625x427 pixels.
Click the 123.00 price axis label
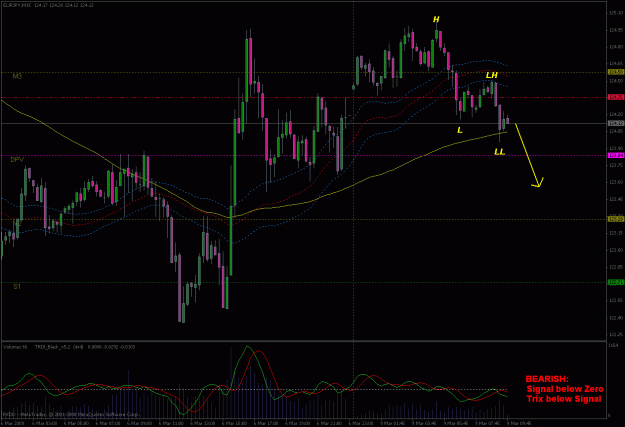click(616, 250)
